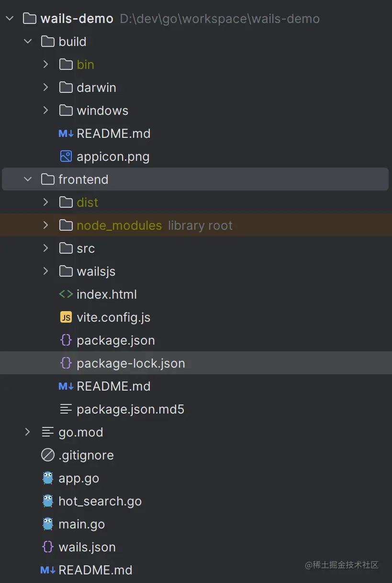The image size is (392, 583).
Task: Expand the node_modules folder
Action: [x=46, y=225]
